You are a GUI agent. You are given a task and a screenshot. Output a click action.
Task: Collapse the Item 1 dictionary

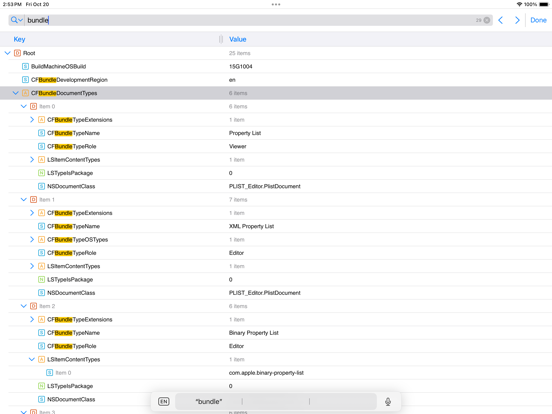pos(24,200)
